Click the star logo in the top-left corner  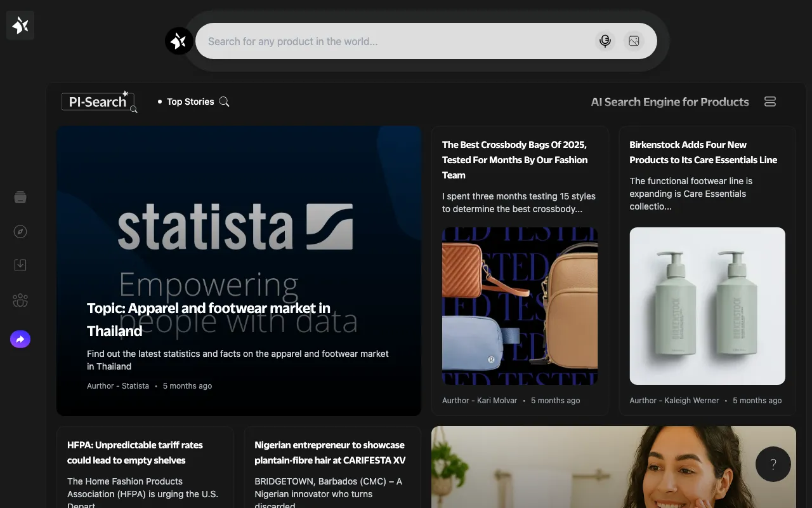point(20,25)
